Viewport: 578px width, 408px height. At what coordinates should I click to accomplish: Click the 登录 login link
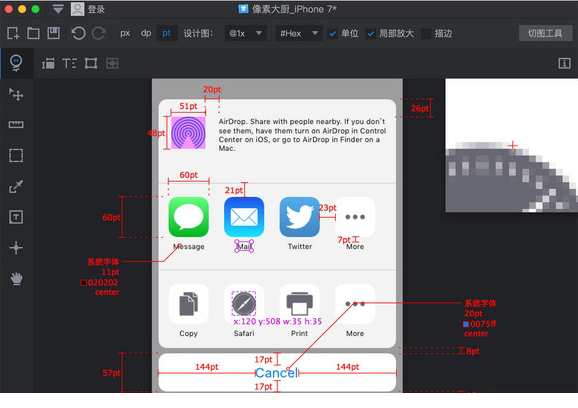pos(96,10)
